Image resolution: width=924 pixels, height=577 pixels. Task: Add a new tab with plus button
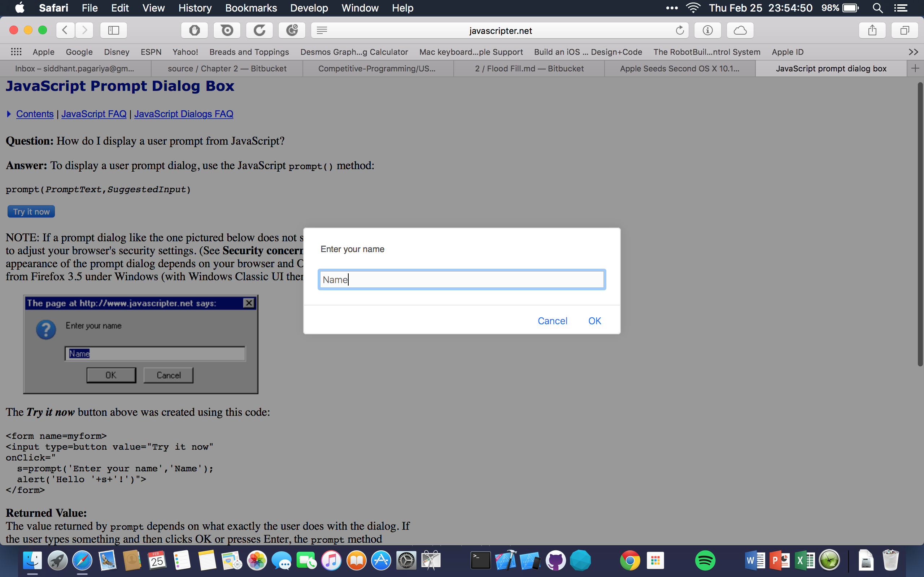[915, 68]
